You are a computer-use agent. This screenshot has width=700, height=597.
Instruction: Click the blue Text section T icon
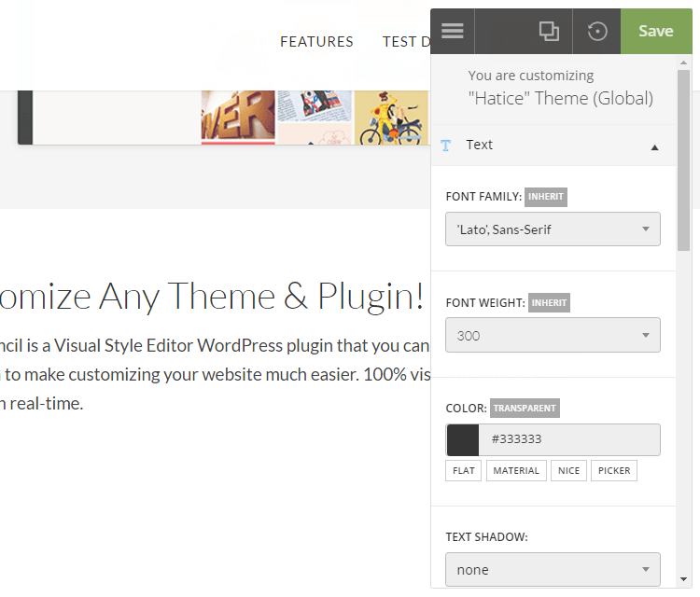point(445,146)
